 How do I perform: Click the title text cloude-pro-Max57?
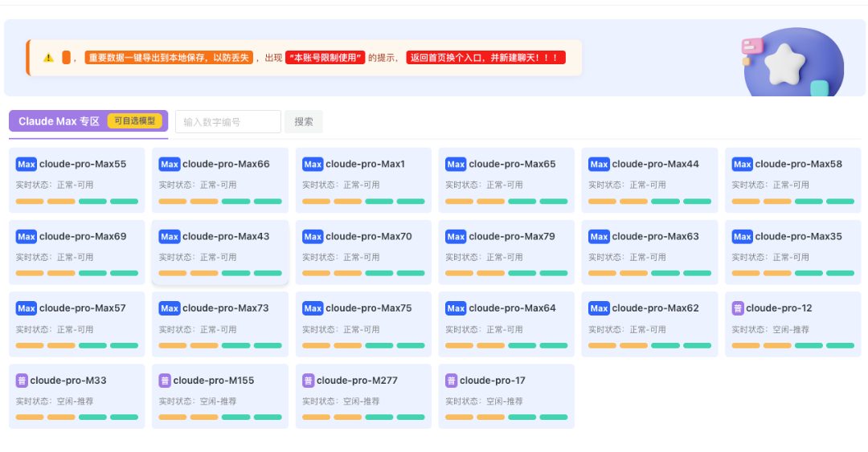pos(83,308)
